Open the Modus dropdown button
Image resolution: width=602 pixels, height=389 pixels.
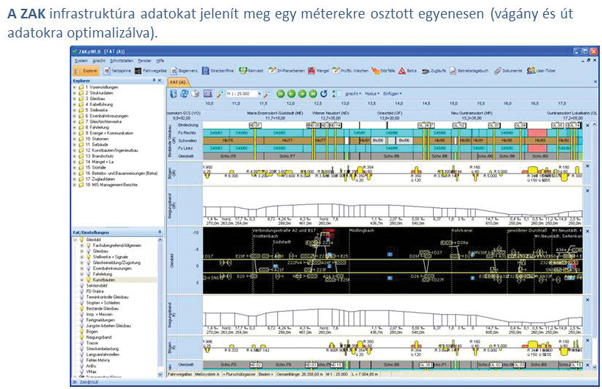pos(372,94)
